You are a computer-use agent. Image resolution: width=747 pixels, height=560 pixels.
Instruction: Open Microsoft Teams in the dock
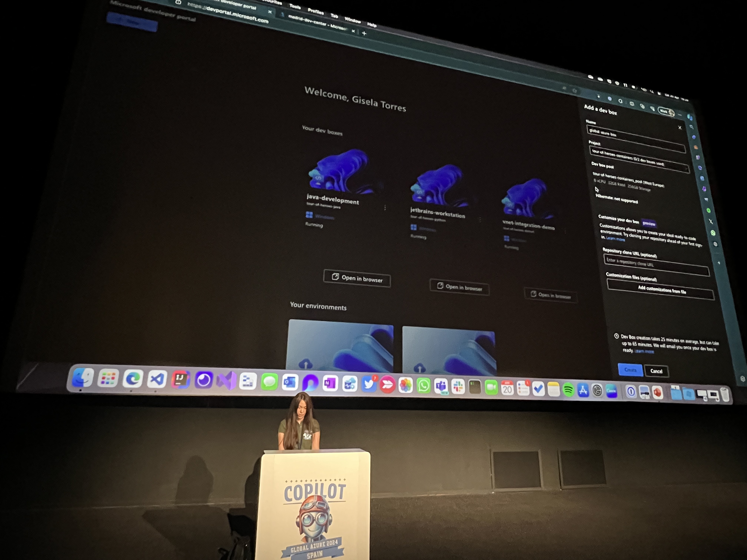pos(441,386)
